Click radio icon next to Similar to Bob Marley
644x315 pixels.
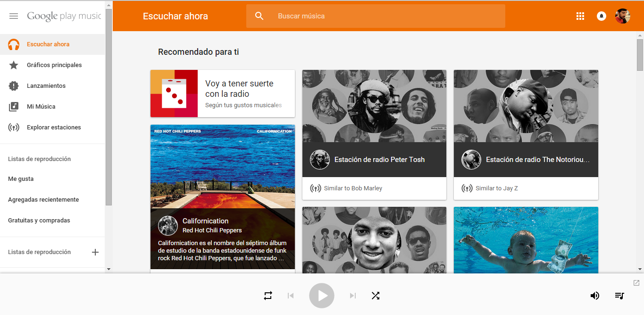(x=315, y=188)
